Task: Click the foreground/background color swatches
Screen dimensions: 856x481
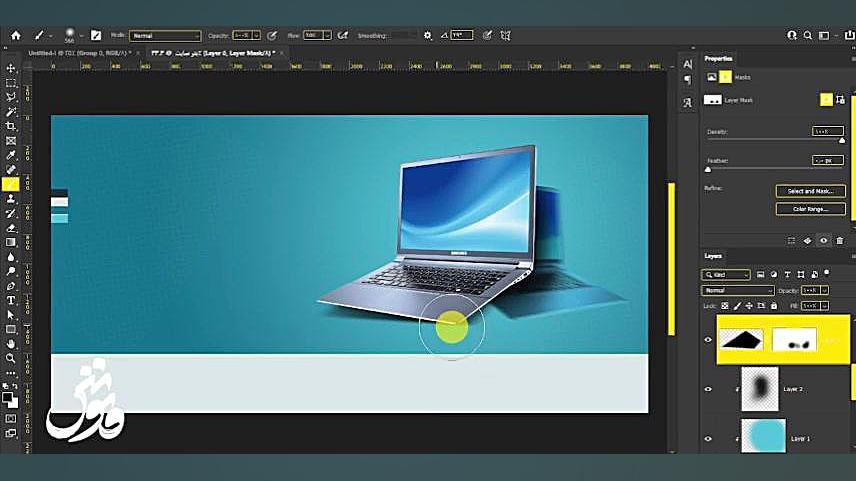Action: click(10, 400)
